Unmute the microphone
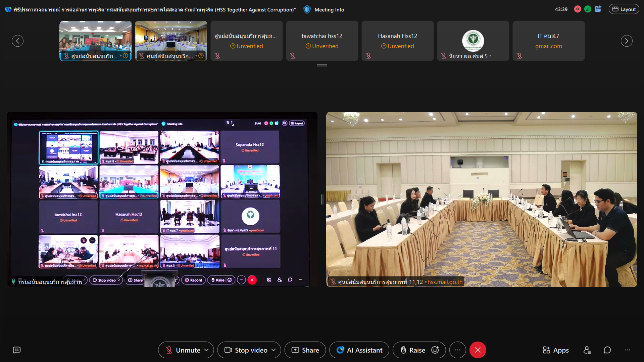The image size is (644, 362). [x=183, y=350]
